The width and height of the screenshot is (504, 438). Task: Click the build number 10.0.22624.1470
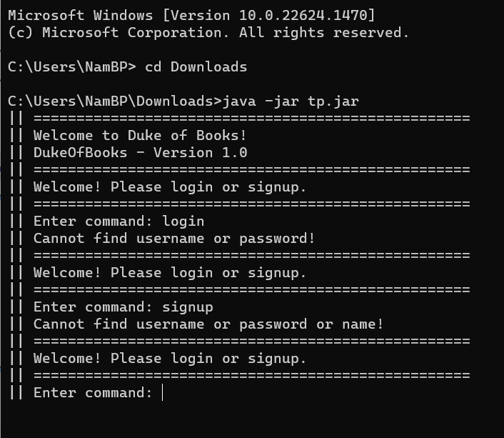click(x=303, y=16)
